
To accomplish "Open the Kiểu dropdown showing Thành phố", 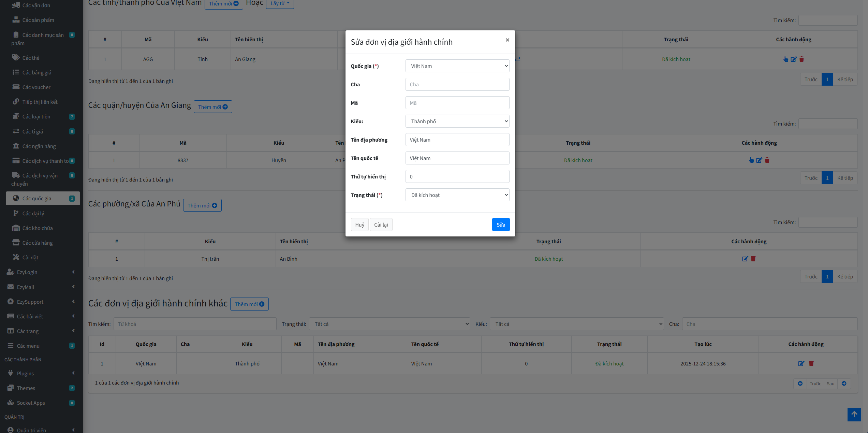I will [457, 121].
